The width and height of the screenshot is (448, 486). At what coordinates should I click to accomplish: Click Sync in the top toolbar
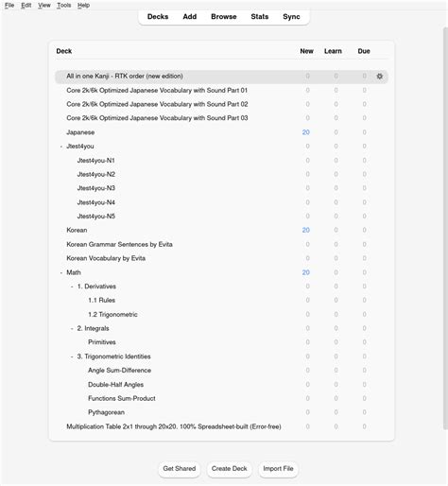click(x=291, y=17)
